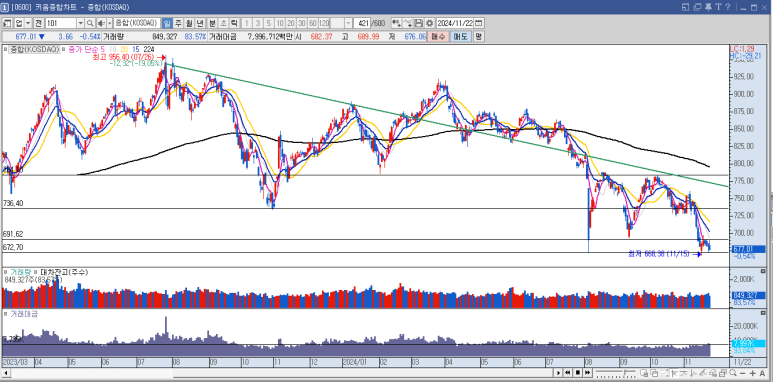Click the code input field showing 101

tap(61, 23)
